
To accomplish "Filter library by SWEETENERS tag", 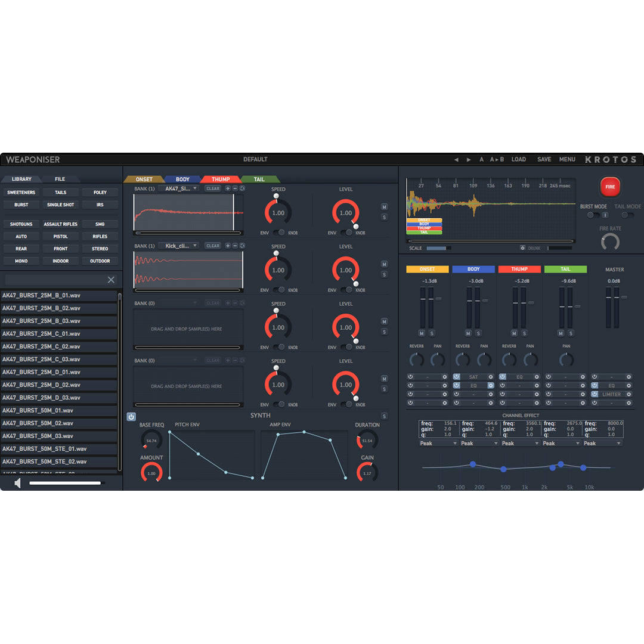I will [x=21, y=193].
